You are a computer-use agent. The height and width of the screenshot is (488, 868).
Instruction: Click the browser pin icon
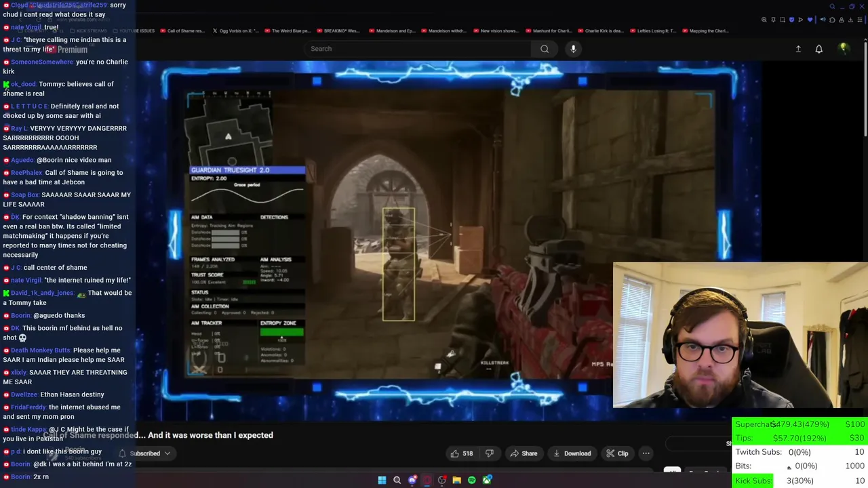tap(773, 20)
